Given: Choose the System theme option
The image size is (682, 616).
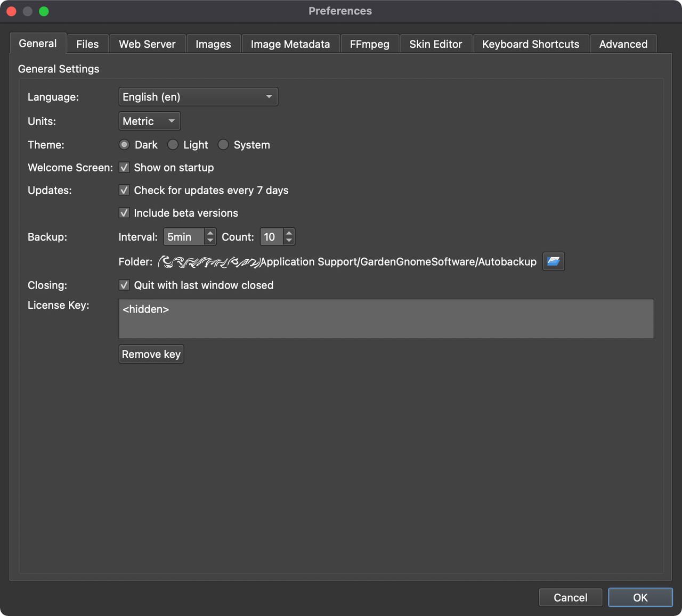Looking at the screenshot, I should click(x=223, y=145).
